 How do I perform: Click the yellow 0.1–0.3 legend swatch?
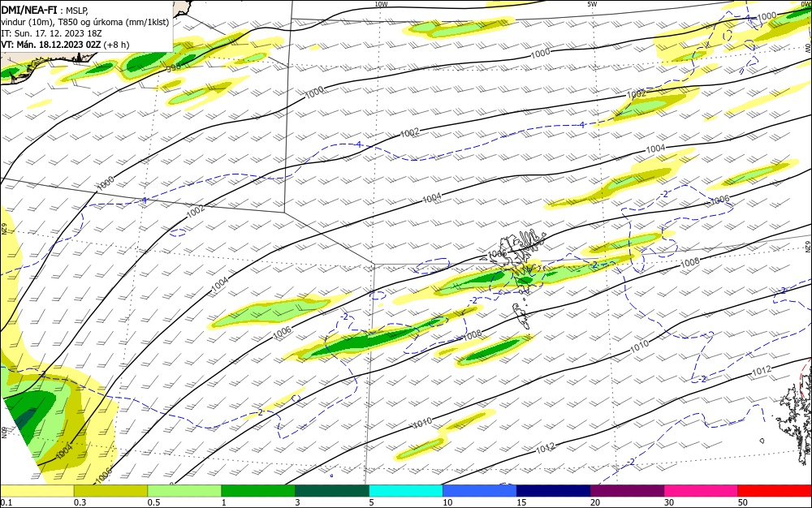click(37, 491)
